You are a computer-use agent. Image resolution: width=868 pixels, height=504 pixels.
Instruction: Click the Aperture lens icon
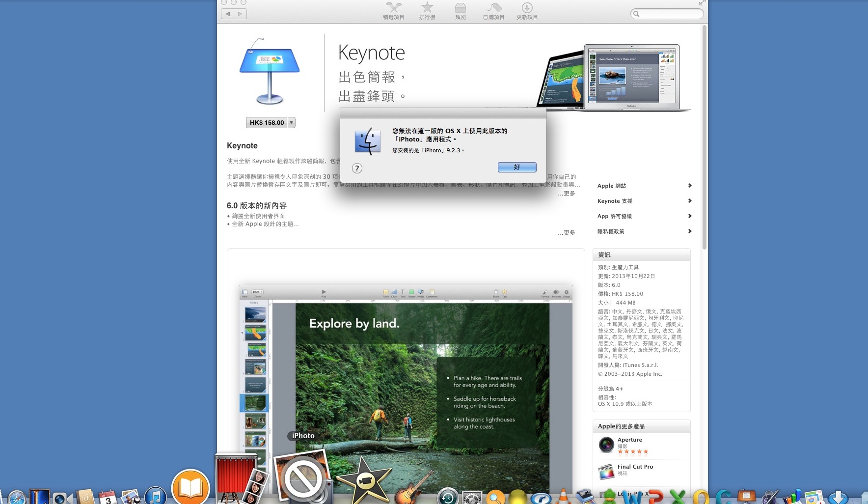coord(606,445)
